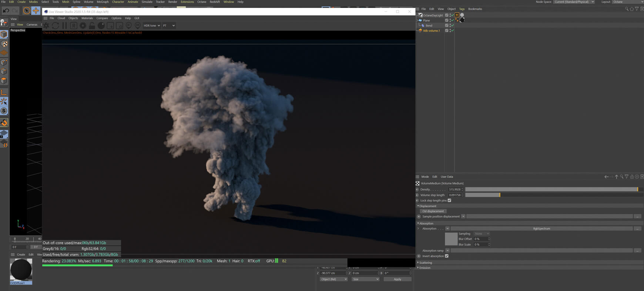This screenshot has width=644, height=291.
Task: Click the Undo arrow icon
Action: click(x=6, y=11)
